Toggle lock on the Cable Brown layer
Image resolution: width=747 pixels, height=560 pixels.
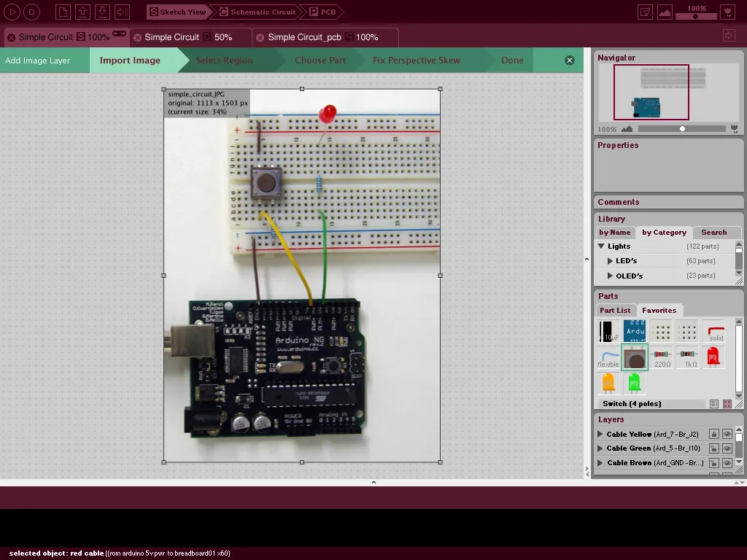click(x=713, y=463)
